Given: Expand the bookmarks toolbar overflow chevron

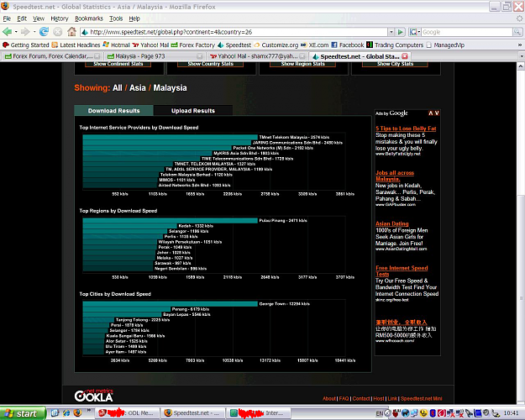Looking at the screenshot, I should [520, 45].
